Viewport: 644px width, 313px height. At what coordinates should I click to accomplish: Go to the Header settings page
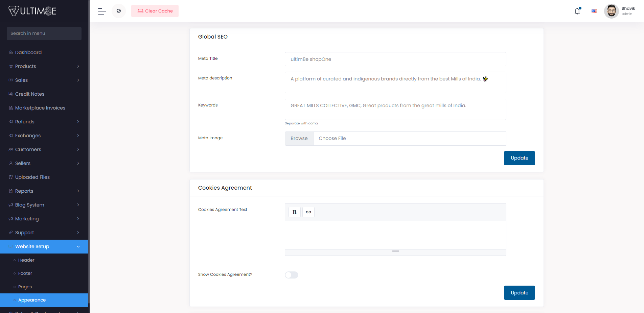[x=26, y=260]
